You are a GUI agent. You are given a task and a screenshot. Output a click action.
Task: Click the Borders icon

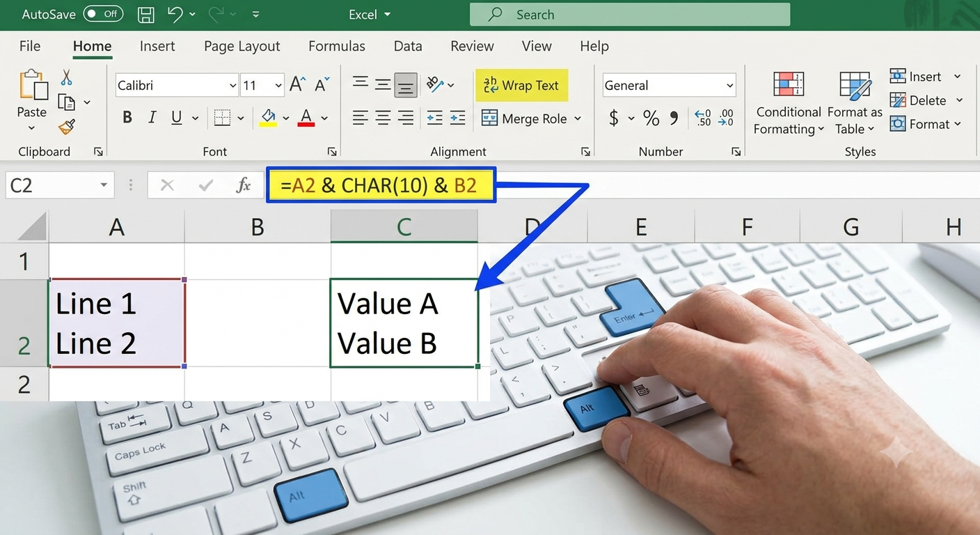coord(222,118)
